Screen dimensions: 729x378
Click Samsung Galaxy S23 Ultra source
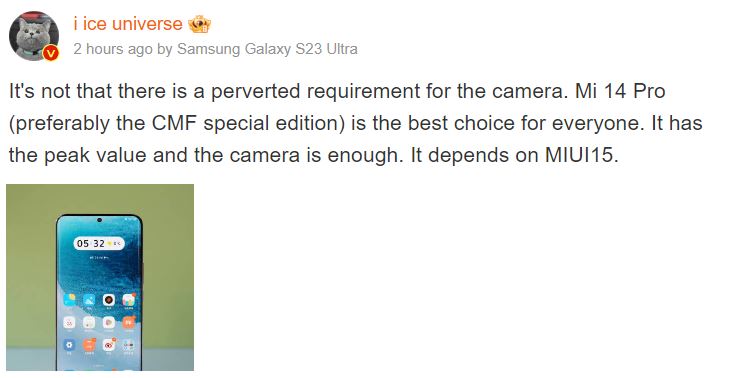click(267, 49)
